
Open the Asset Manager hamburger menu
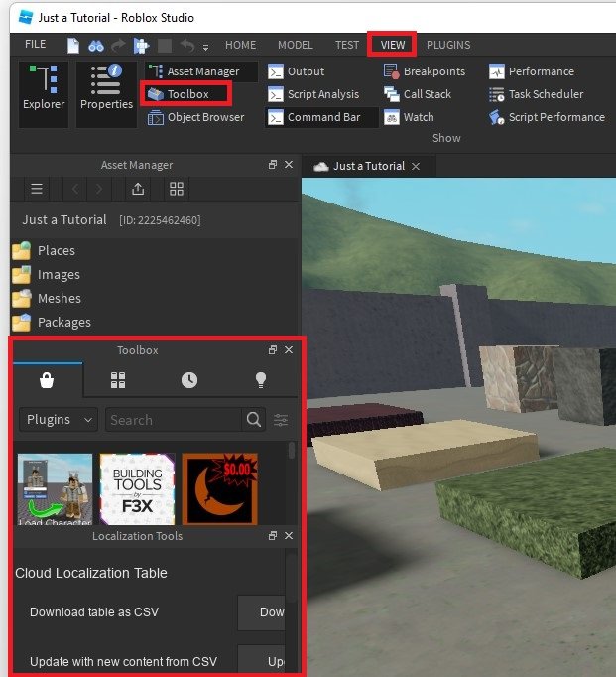[37, 189]
